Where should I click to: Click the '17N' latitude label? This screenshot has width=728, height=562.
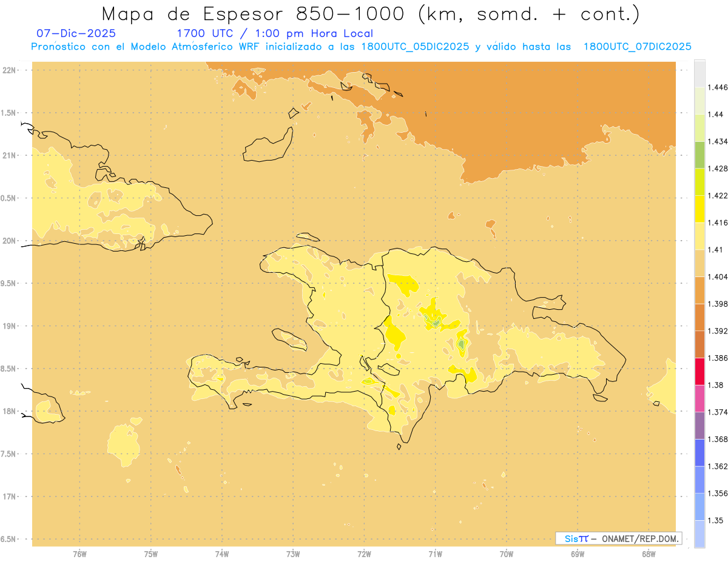point(10,497)
